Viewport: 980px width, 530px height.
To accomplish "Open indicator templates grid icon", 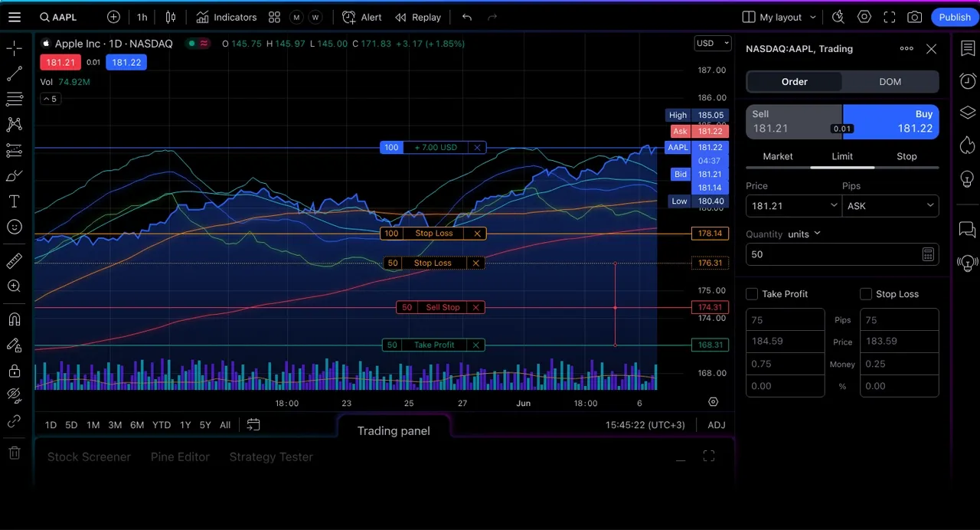I will pos(275,17).
